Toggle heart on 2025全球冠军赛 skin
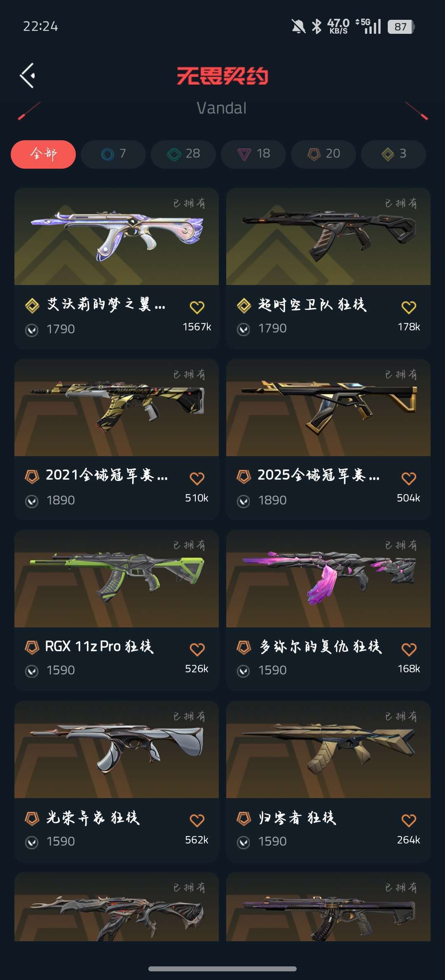Screen dimensions: 445x980 pos(409,478)
